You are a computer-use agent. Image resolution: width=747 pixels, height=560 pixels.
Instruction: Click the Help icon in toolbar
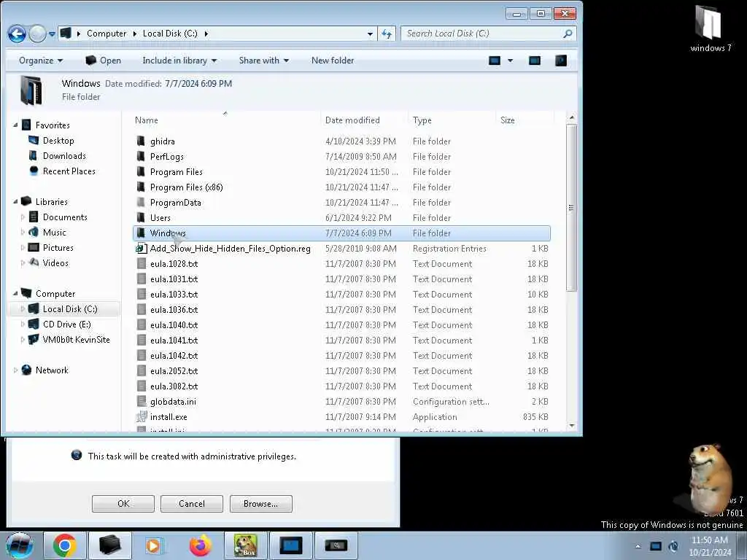coord(561,61)
